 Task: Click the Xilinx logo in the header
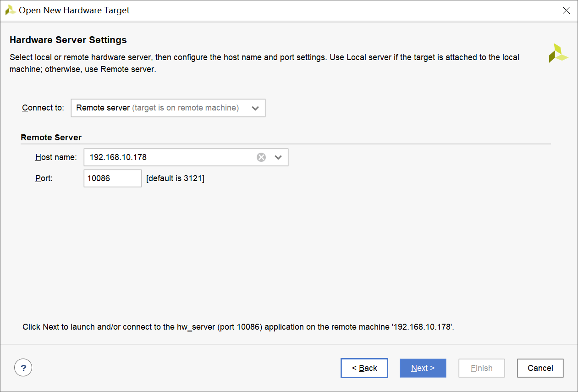click(558, 53)
